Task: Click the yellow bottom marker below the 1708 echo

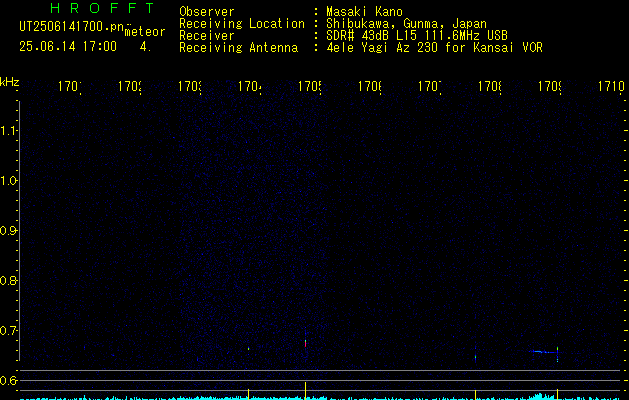Action: click(x=475, y=394)
